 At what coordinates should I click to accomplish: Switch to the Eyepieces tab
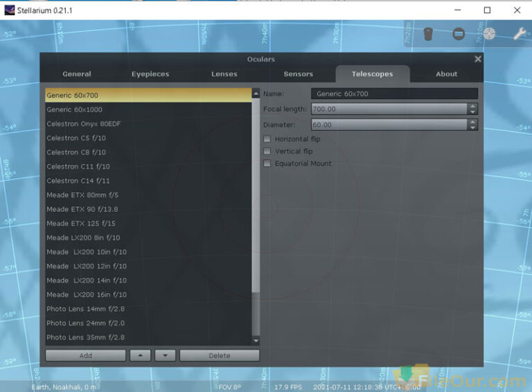click(150, 74)
